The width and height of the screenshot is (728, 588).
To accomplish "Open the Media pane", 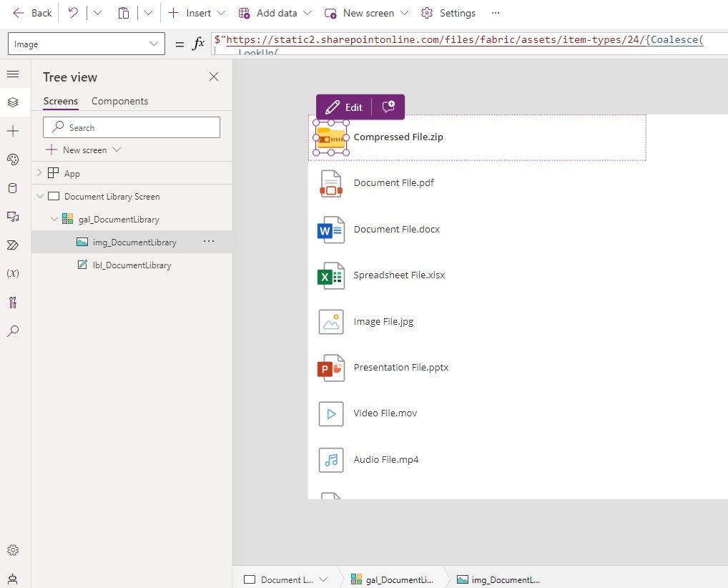I will pos(13,217).
